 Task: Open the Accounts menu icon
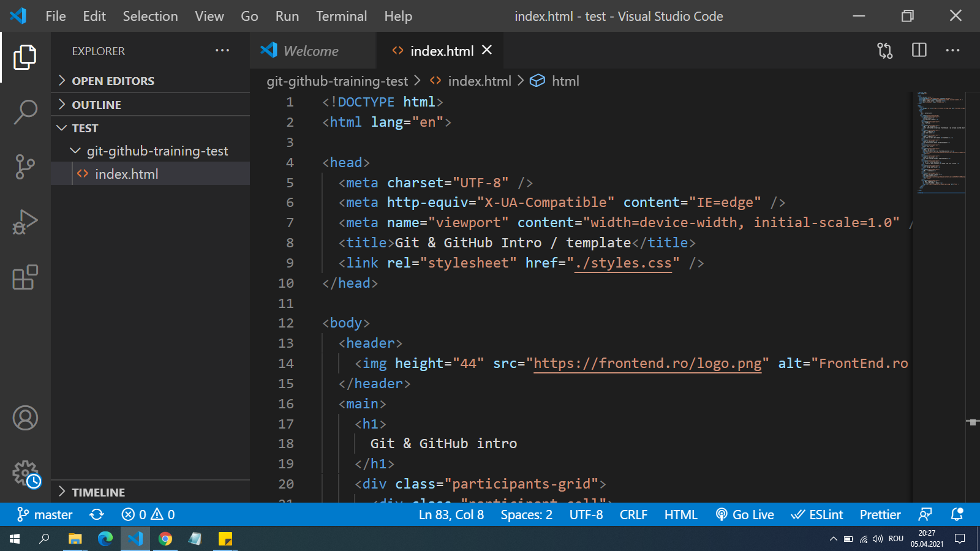[25, 418]
